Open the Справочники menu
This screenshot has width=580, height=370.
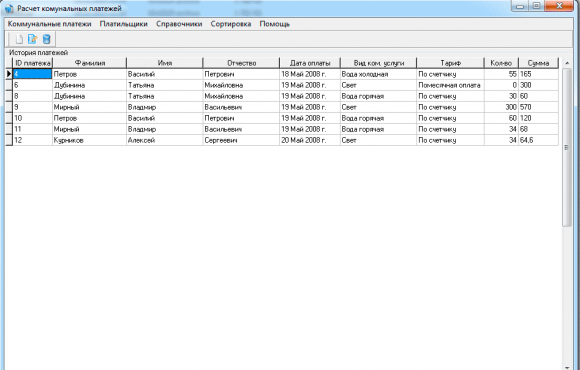179,24
